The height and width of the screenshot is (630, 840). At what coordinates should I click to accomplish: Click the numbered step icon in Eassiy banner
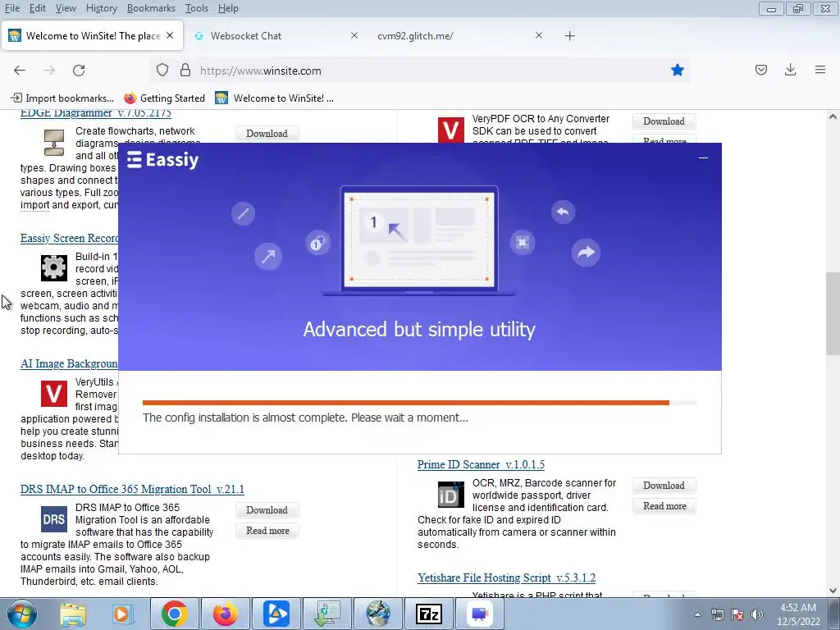317,243
